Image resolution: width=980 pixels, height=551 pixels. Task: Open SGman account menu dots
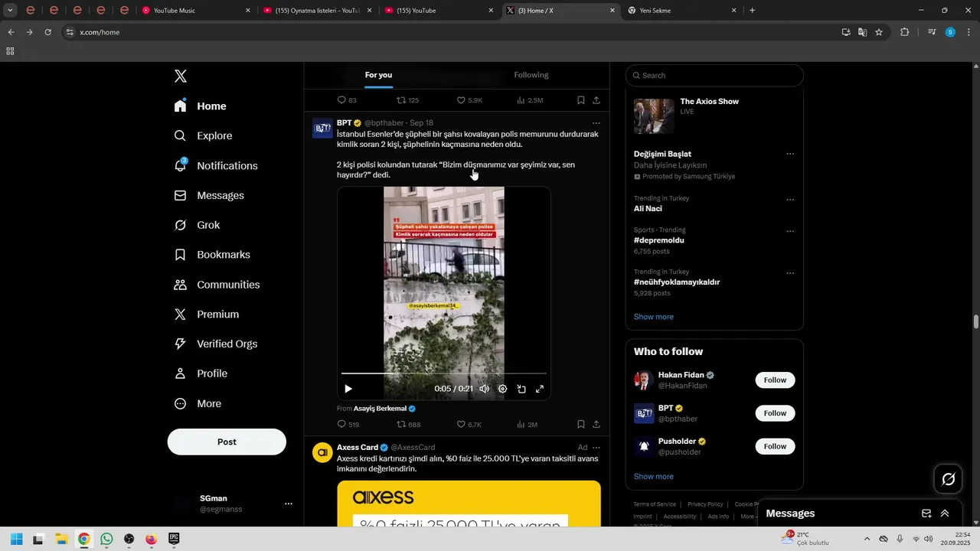[289, 504]
